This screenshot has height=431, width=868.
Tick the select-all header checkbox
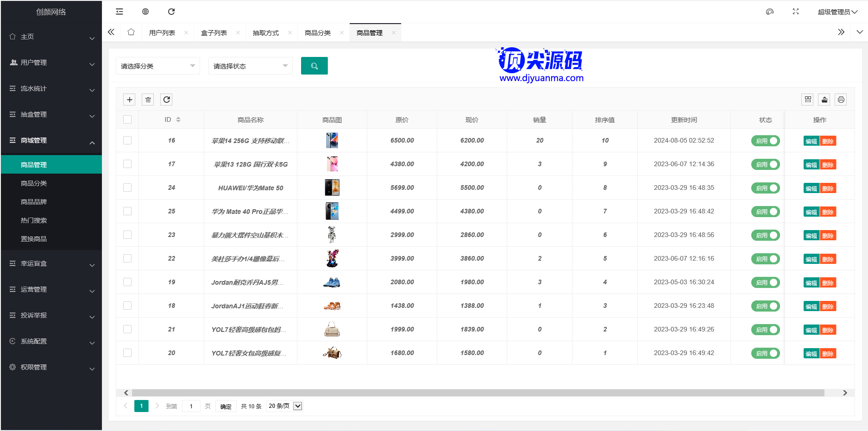(x=127, y=119)
